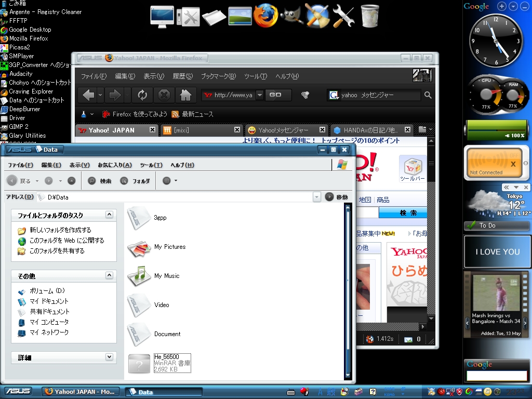This screenshot has height=399, width=532.
Task: Select the He_56500 WinRAR archive
Action: coord(159,363)
